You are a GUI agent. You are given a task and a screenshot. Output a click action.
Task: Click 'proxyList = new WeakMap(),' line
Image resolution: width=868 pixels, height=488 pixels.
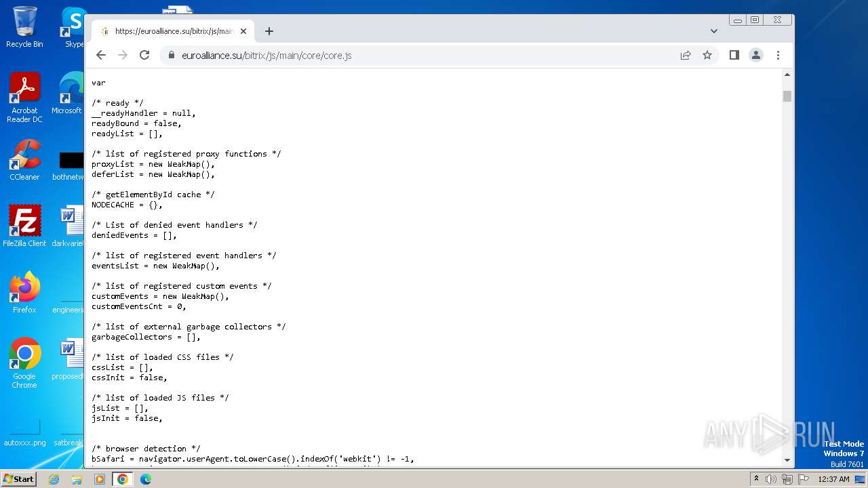153,164
